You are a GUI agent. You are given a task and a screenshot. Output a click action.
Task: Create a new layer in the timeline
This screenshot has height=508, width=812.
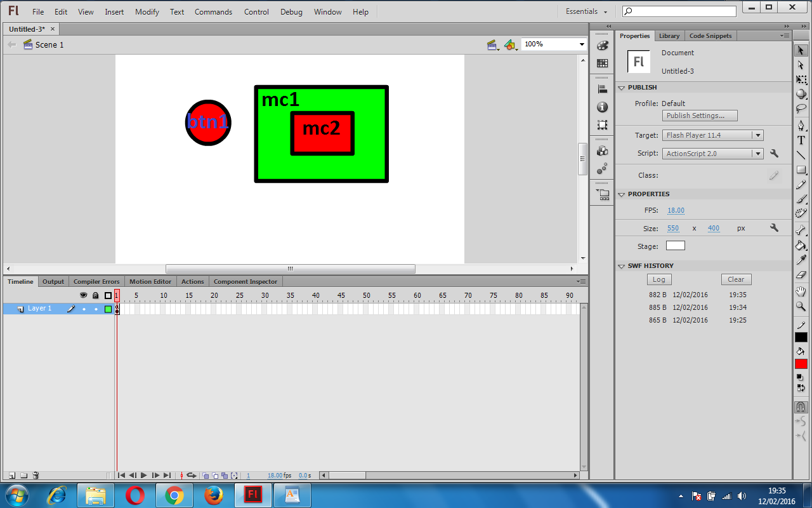[x=11, y=475]
